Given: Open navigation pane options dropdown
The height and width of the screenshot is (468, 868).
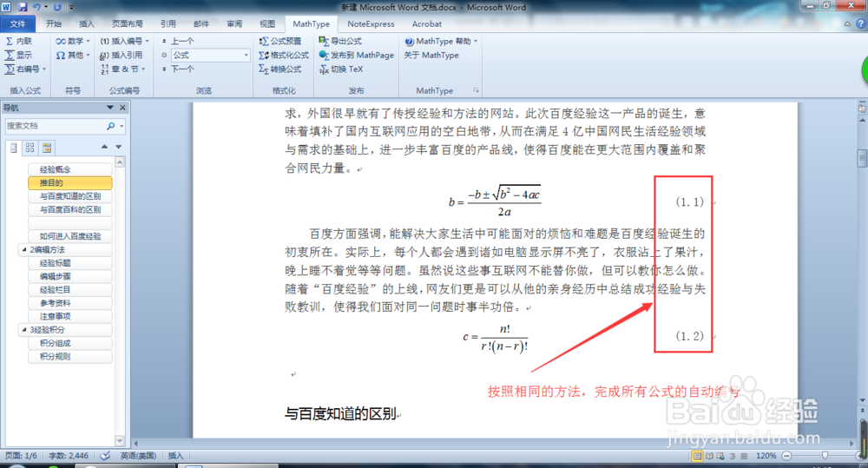Looking at the screenshot, I should 110,108.
